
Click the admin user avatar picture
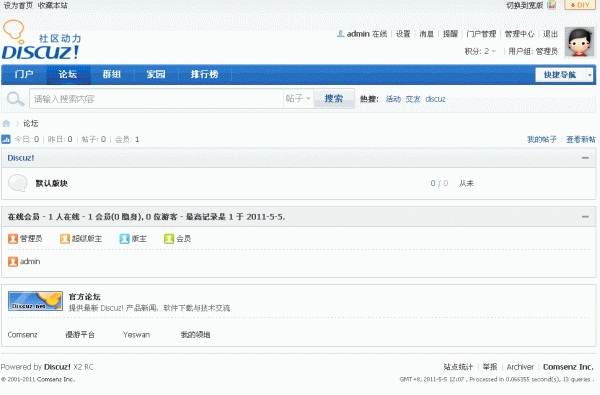(x=580, y=42)
